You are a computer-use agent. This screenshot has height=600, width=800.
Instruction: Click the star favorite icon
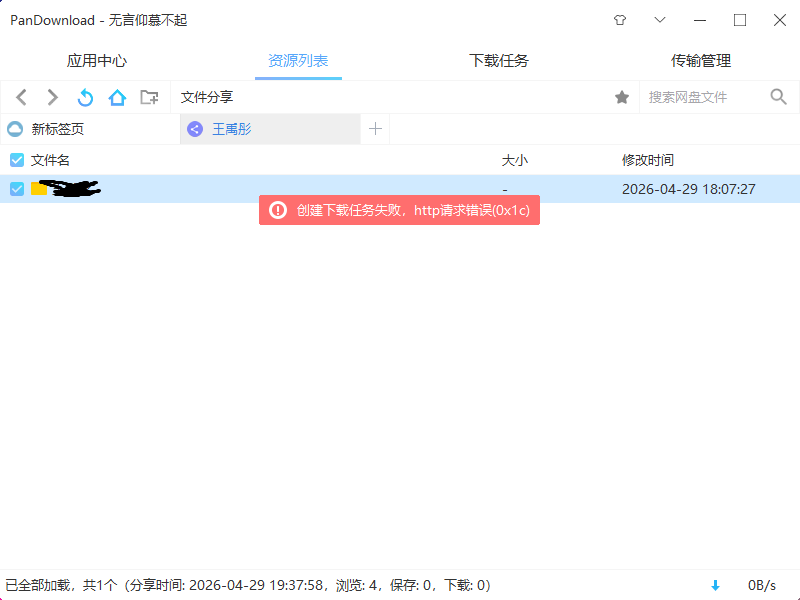pyautogui.click(x=622, y=97)
